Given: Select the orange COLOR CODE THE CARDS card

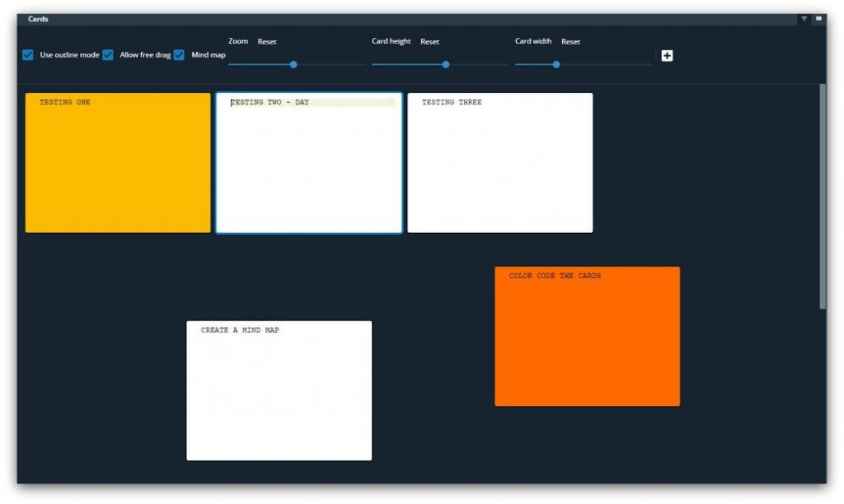Looking at the screenshot, I should coord(587,336).
